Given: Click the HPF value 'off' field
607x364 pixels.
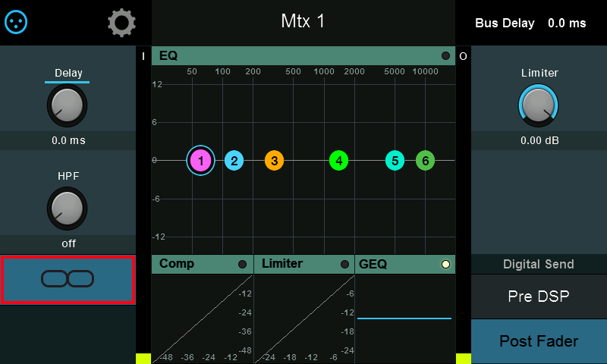Looking at the screenshot, I should [68, 243].
